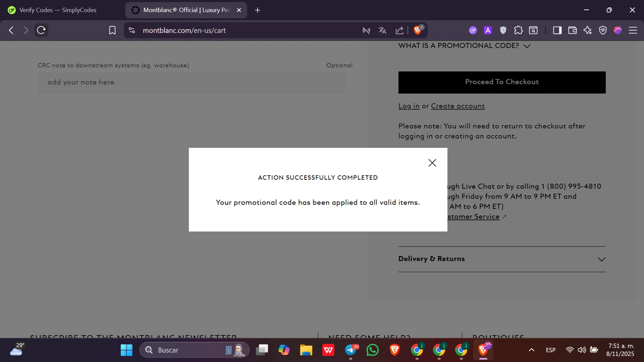Click the browser back arrow

(x=11, y=30)
